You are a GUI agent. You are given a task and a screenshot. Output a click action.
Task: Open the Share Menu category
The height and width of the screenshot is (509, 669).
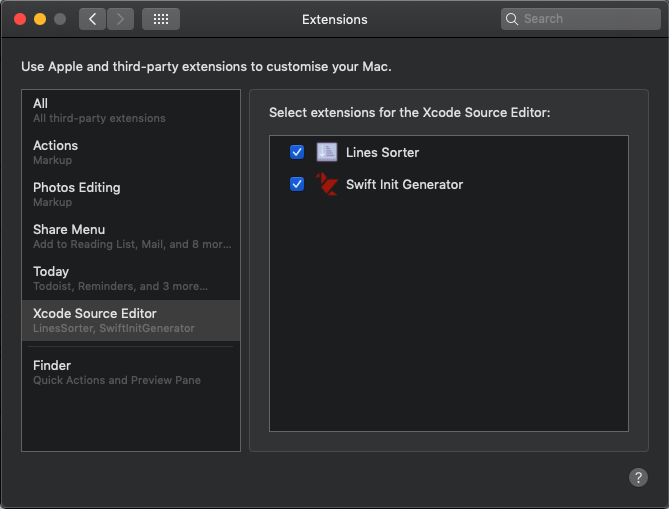[x=131, y=236]
